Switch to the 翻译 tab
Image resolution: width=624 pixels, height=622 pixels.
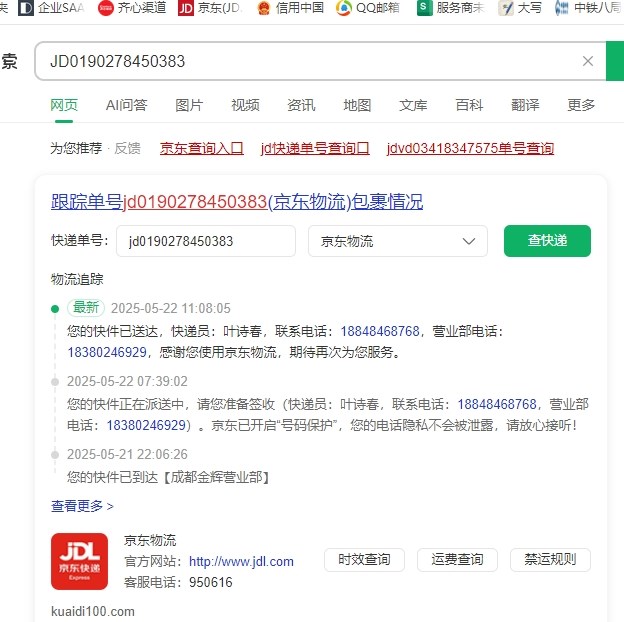[x=525, y=105]
